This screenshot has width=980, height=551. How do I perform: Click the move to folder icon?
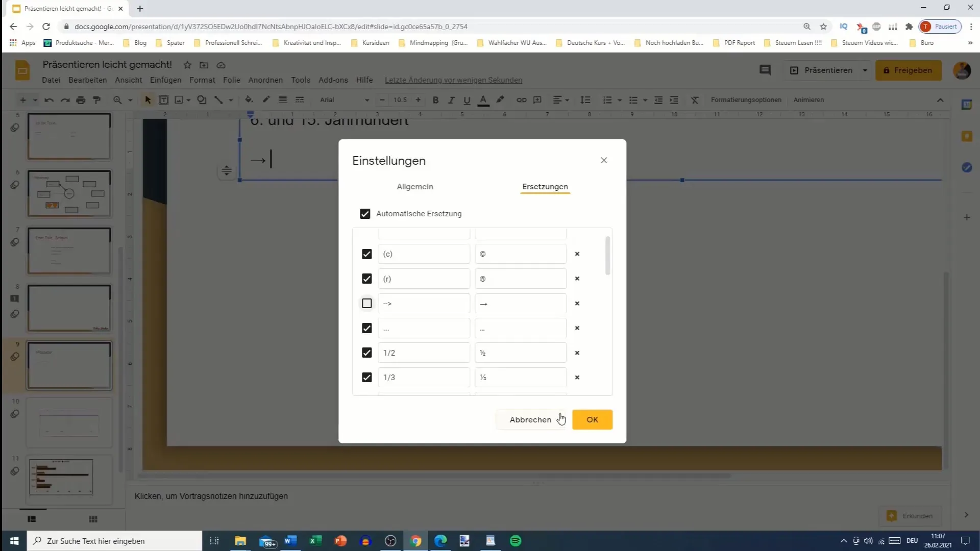(204, 65)
